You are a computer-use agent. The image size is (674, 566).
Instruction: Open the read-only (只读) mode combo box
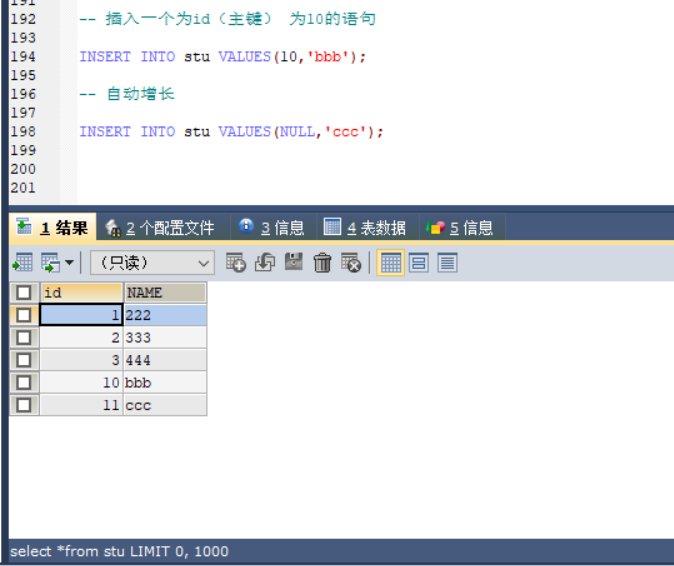click(152, 263)
